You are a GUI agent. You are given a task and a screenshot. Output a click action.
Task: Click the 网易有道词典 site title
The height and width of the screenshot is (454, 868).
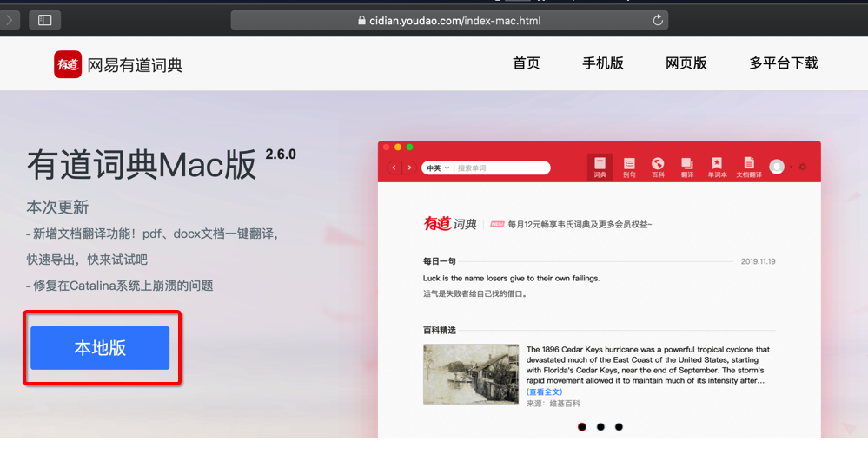coord(135,65)
